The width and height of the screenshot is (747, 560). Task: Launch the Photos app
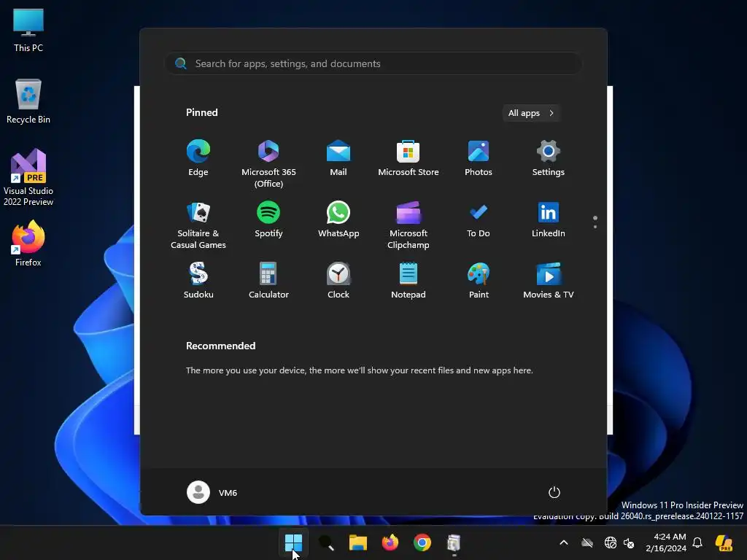pyautogui.click(x=479, y=158)
